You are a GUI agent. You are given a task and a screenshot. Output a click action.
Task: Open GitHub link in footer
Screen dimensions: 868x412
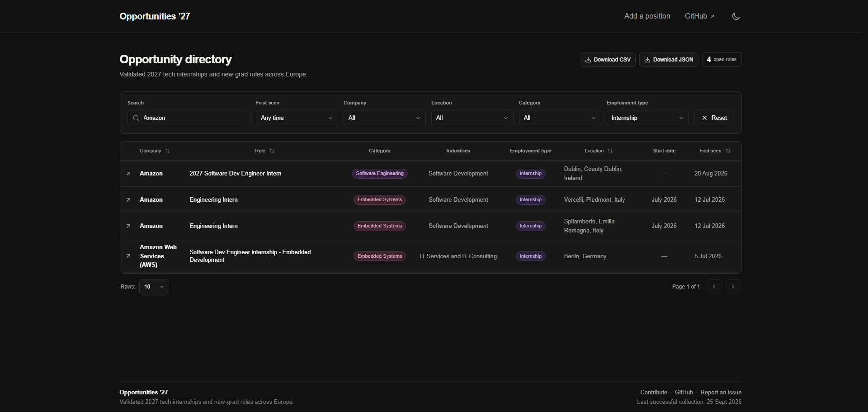pyautogui.click(x=684, y=393)
